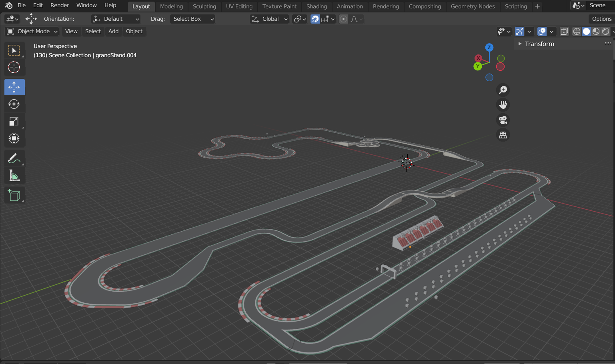Open the snapping options dropdown
615x364 pixels.
(x=328, y=19)
